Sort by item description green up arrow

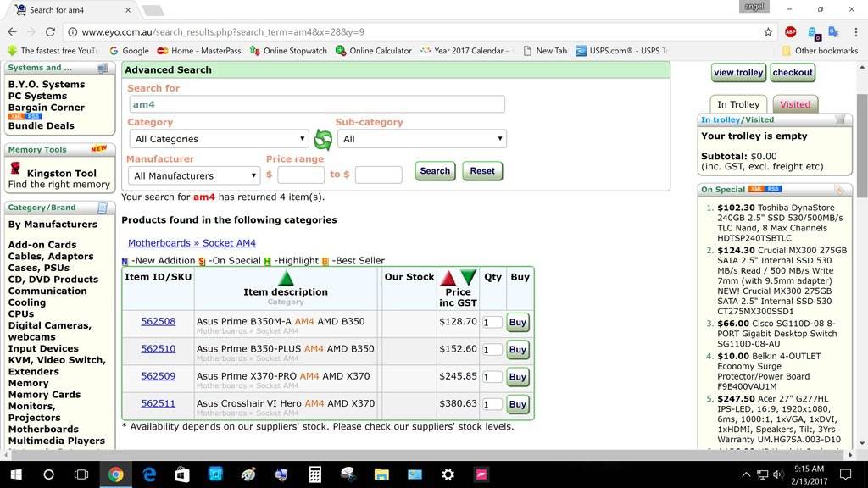point(286,279)
